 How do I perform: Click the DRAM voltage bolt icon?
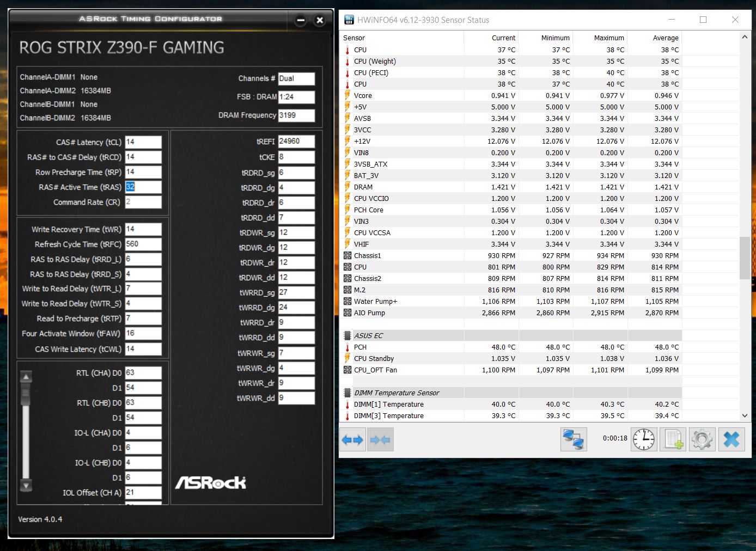pos(347,187)
